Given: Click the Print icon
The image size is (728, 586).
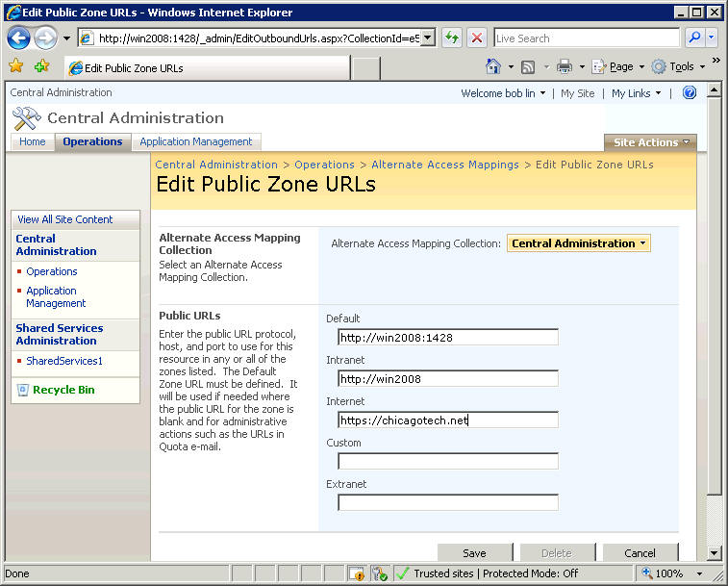Looking at the screenshot, I should tap(565, 67).
